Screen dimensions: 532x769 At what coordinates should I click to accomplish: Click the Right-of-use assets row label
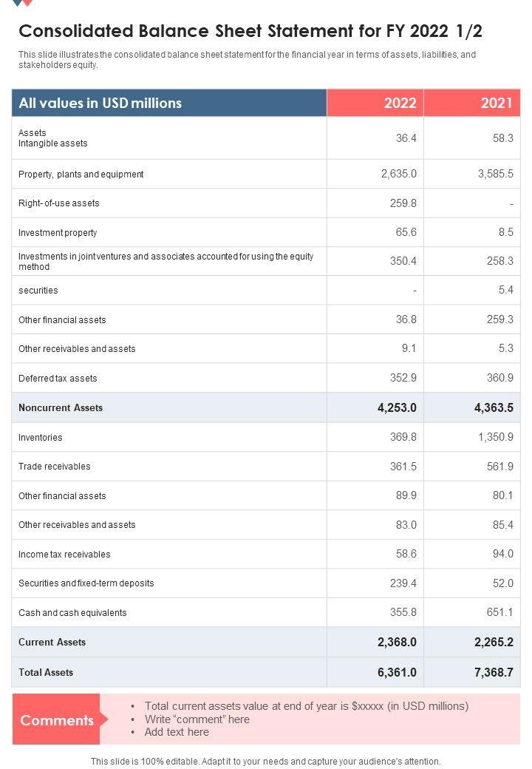(x=59, y=203)
